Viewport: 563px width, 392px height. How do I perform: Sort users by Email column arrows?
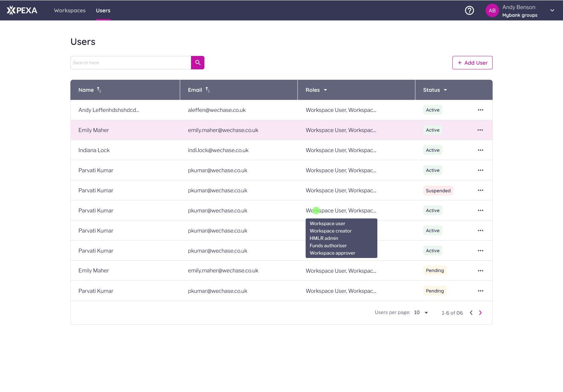(x=208, y=90)
